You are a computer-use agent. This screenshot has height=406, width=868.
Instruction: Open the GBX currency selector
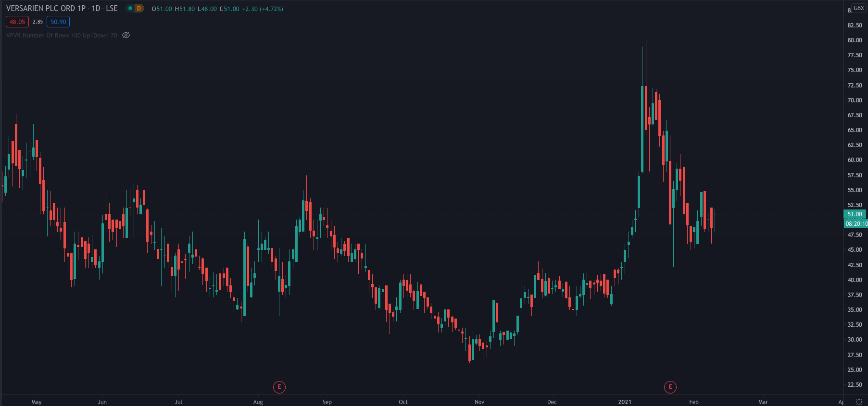point(858,8)
